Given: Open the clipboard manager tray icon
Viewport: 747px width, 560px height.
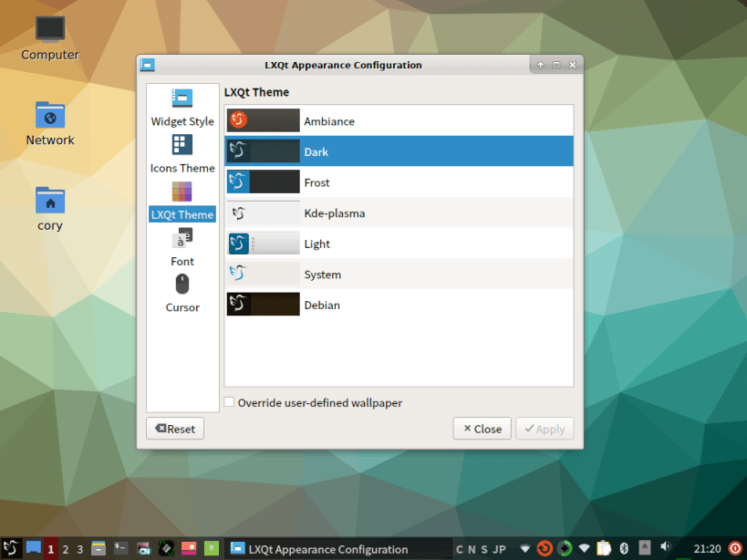Looking at the screenshot, I should 604,548.
